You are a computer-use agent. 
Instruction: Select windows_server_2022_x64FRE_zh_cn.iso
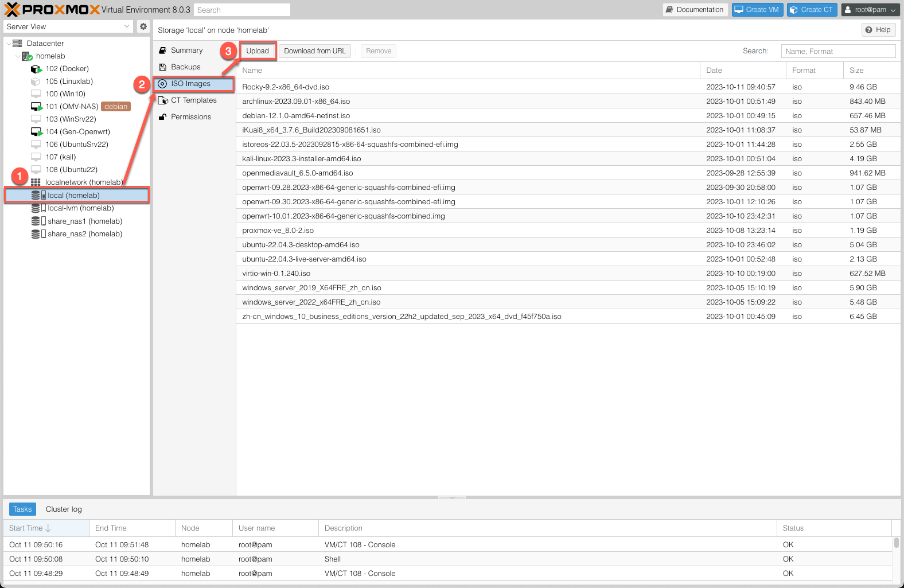click(568, 302)
